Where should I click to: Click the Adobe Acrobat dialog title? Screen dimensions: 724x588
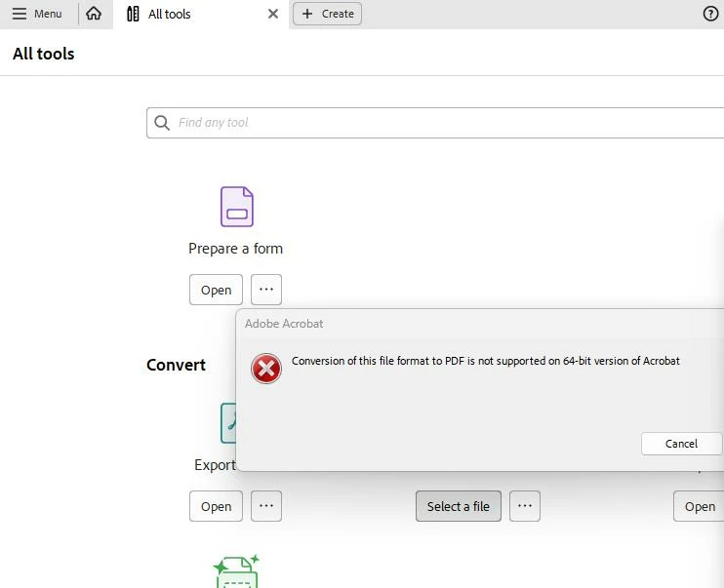284,324
